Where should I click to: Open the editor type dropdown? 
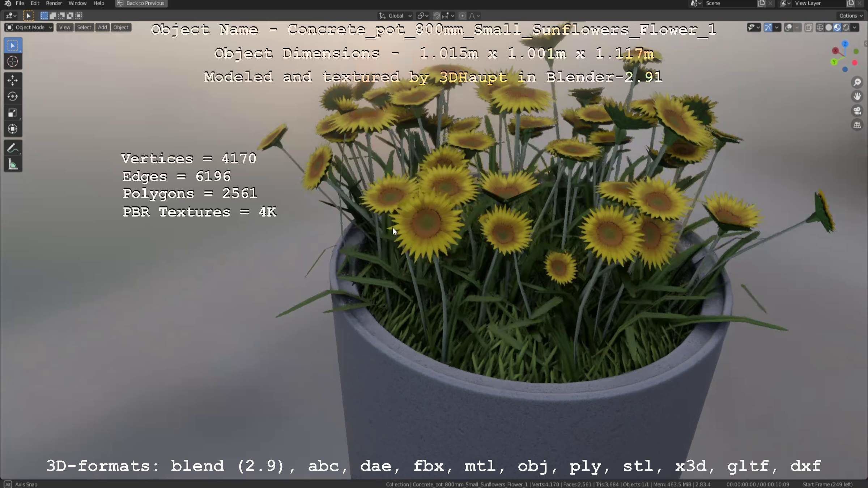(11, 16)
